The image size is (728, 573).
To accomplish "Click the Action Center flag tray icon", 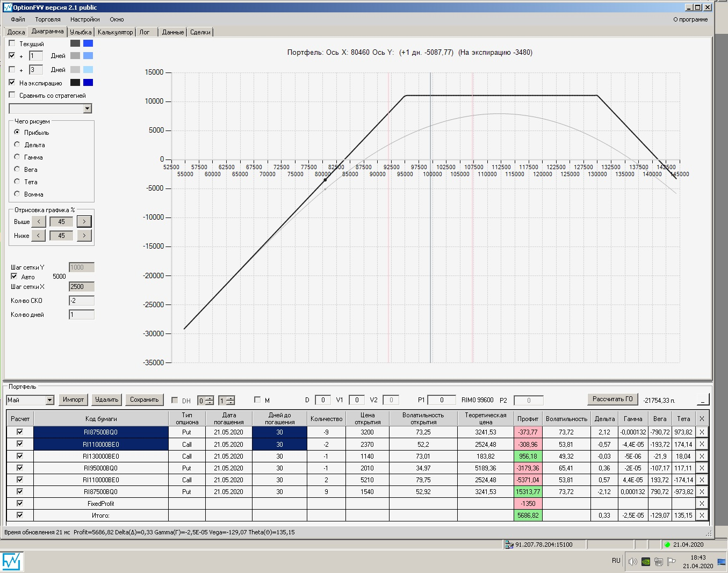I will coord(672,562).
